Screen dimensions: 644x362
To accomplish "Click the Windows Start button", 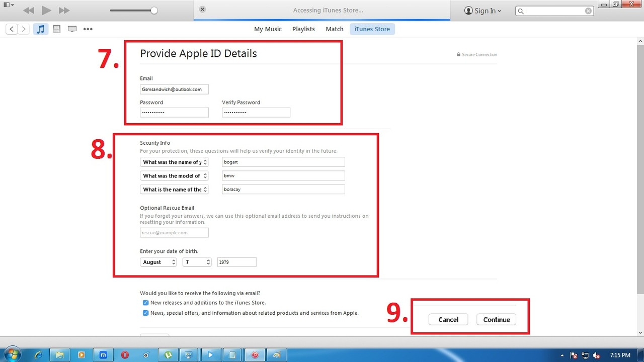I will tap(12, 354).
